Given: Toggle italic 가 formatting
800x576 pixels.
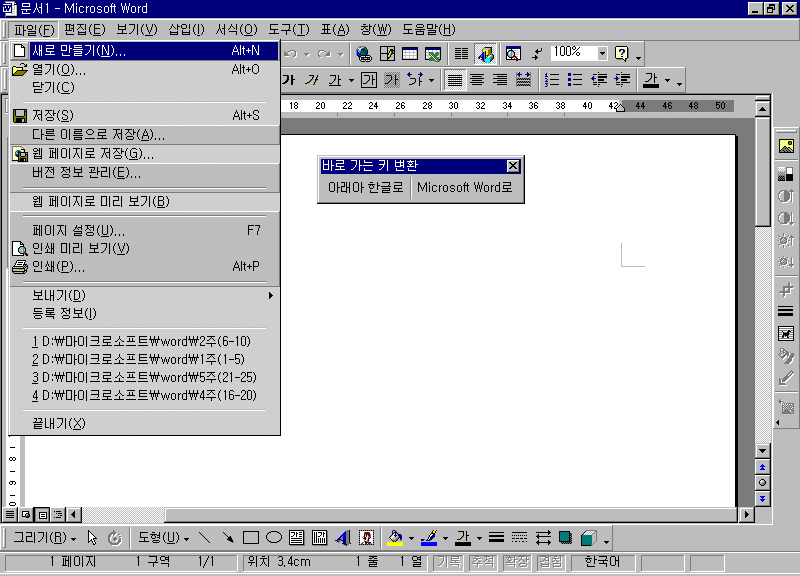Looking at the screenshot, I should (x=311, y=80).
